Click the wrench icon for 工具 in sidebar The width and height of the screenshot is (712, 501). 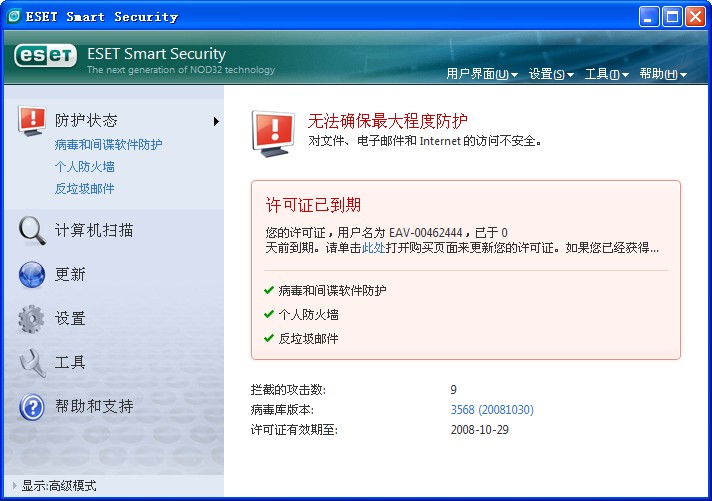point(32,362)
